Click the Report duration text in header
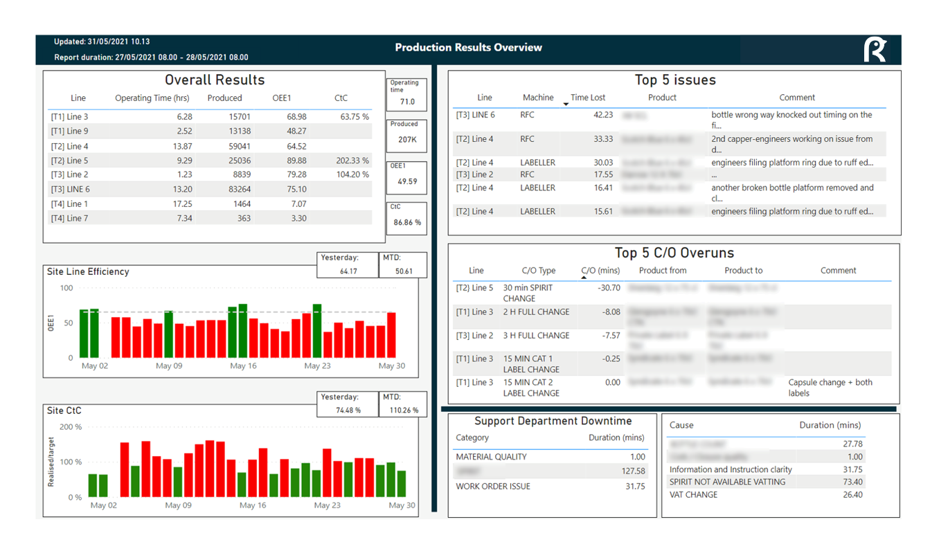Viewport: 939px width, 560px height. (x=151, y=57)
